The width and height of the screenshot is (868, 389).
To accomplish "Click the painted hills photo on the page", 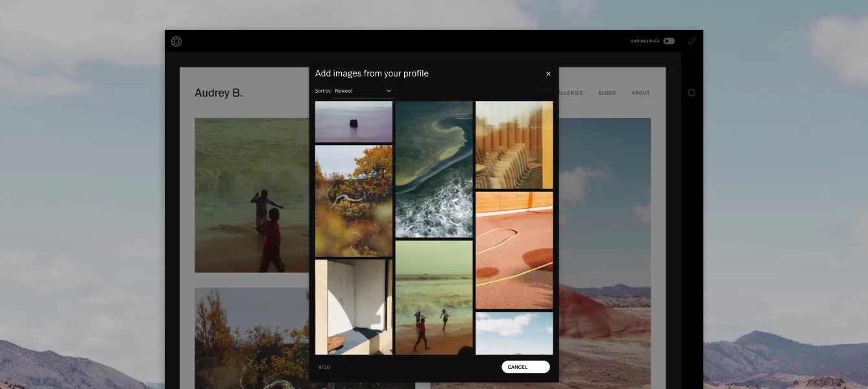I will point(605,253).
